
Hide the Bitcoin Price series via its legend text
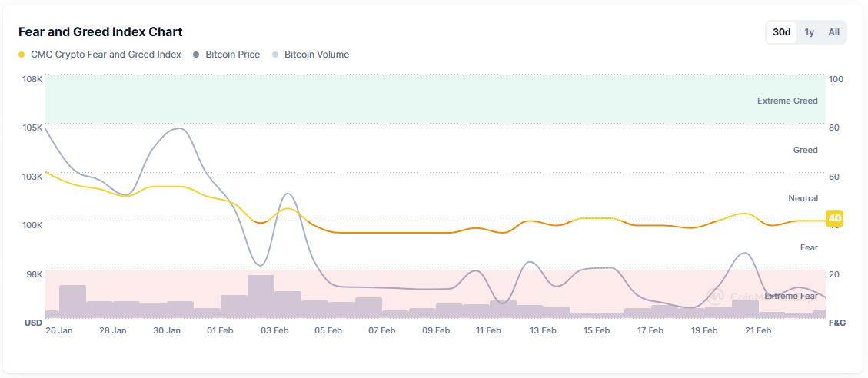(x=232, y=55)
